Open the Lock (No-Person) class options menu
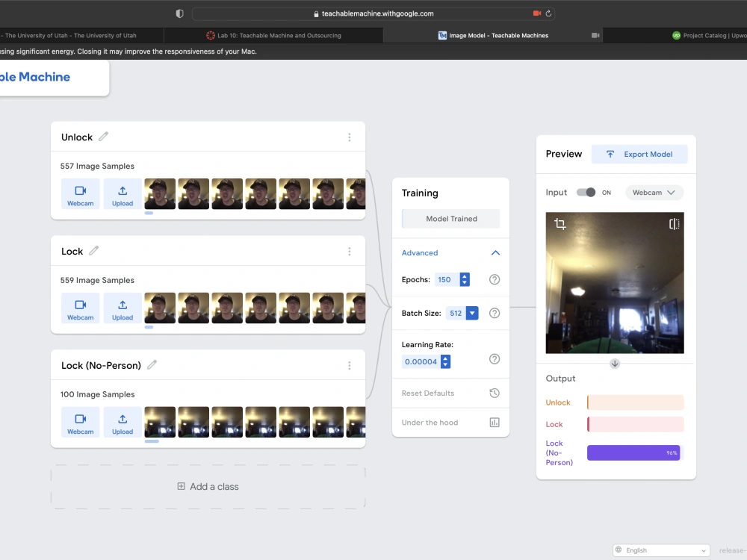This screenshot has height=560, width=747. [349, 365]
